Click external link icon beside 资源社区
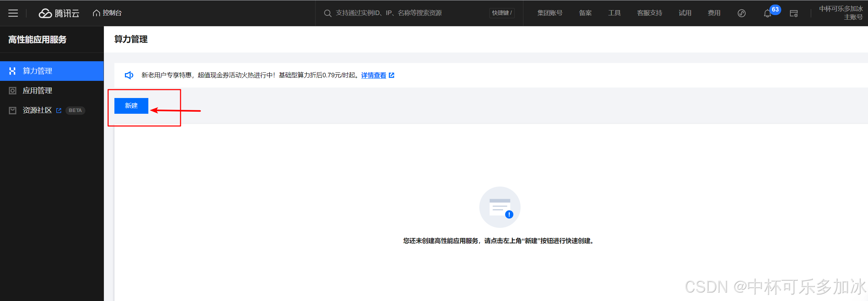Image resolution: width=868 pixels, height=301 pixels. 59,111
